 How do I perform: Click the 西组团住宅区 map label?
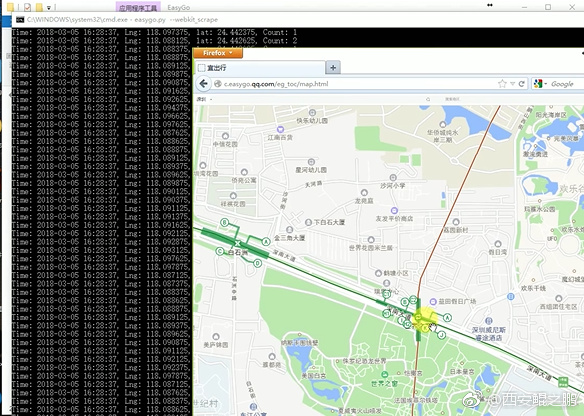point(559,307)
